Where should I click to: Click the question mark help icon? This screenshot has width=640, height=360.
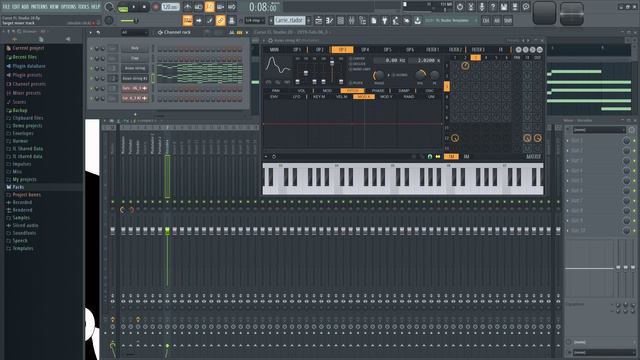pyautogui.click(x=493, y=7)
